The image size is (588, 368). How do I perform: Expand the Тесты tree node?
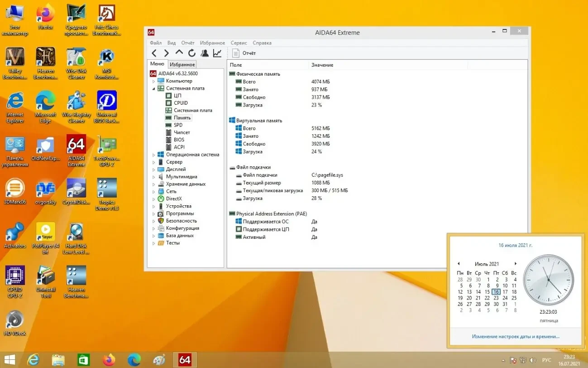pos(153,243)
